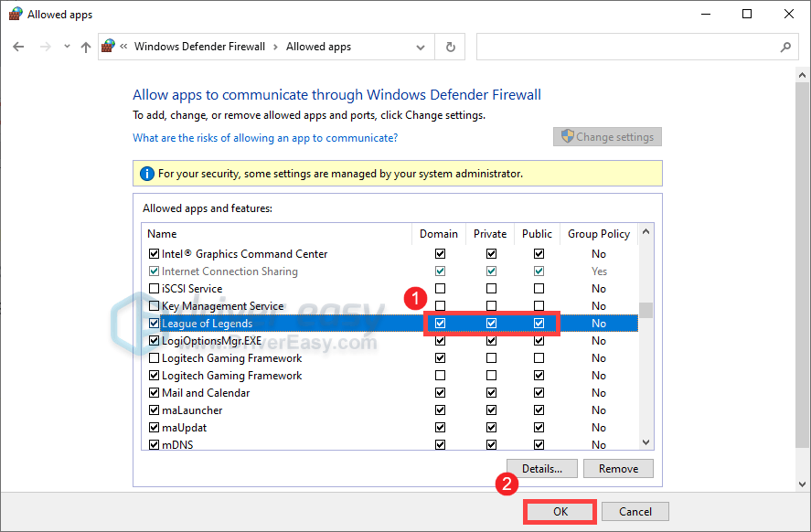This screenshot has width=811, height=532.
Task: Open risks of allowing an app link
Action: coord(265,137)
